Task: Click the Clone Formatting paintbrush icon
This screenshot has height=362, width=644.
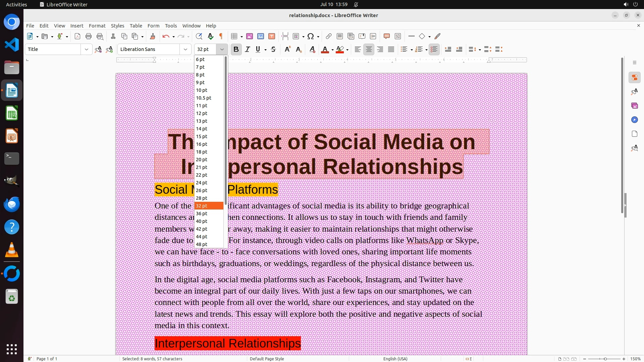Action: click(152, 37)
